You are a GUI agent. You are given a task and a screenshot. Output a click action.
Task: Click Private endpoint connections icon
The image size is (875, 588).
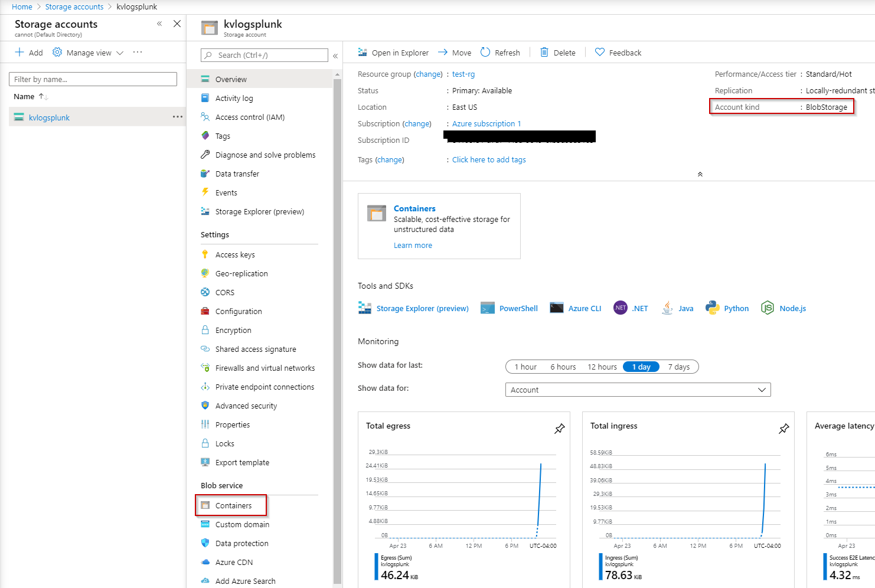tap(205, 387)
